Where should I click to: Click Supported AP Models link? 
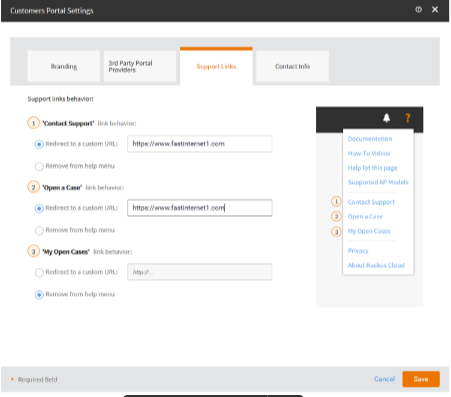pos(378,182)
